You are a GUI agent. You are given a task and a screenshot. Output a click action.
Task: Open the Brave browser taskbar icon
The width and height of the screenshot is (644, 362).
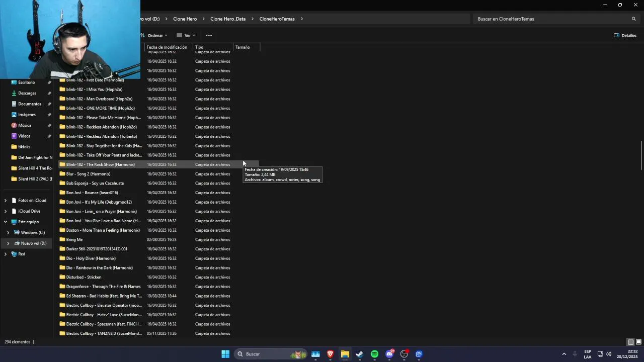click(x=331, y=354)
